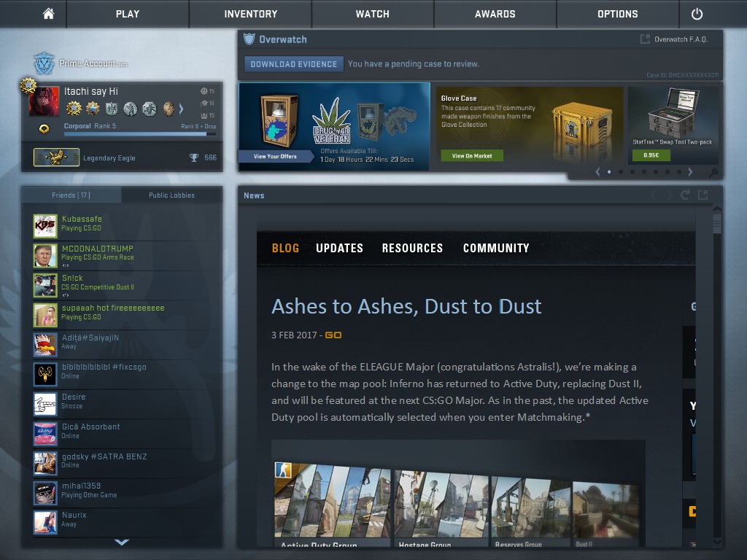Open the AWARDS menu
The width and height of the screenshot is (747, 560).
(x=495, y=14)
